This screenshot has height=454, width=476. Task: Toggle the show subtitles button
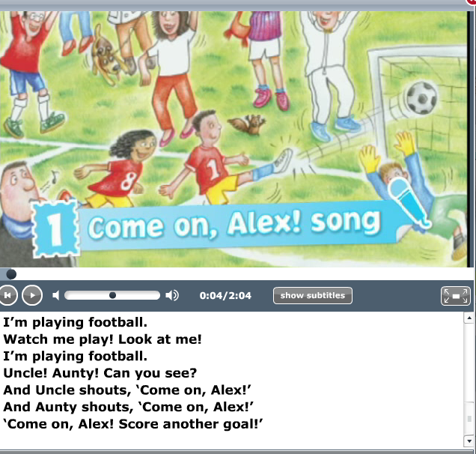click(x=313, y=295)
